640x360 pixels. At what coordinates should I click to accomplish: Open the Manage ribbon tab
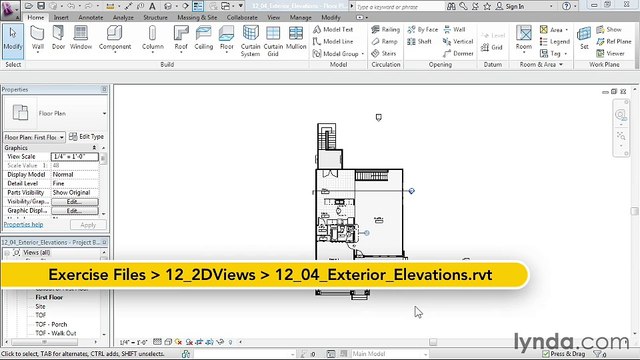click(300, 18)
